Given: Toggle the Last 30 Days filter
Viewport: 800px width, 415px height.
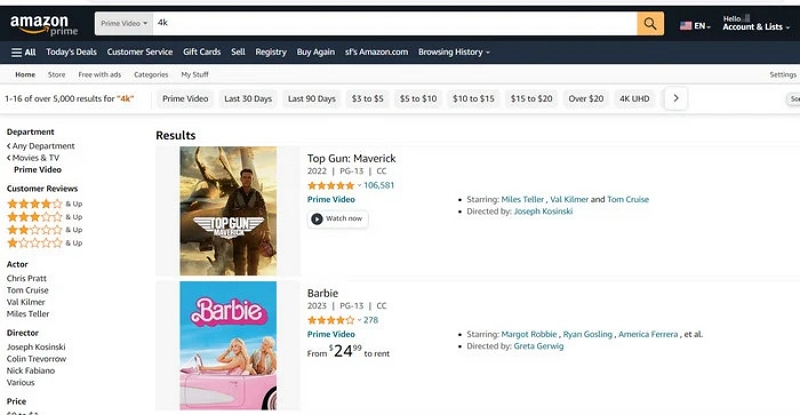Looking at the screenshot, I should 248,99.
